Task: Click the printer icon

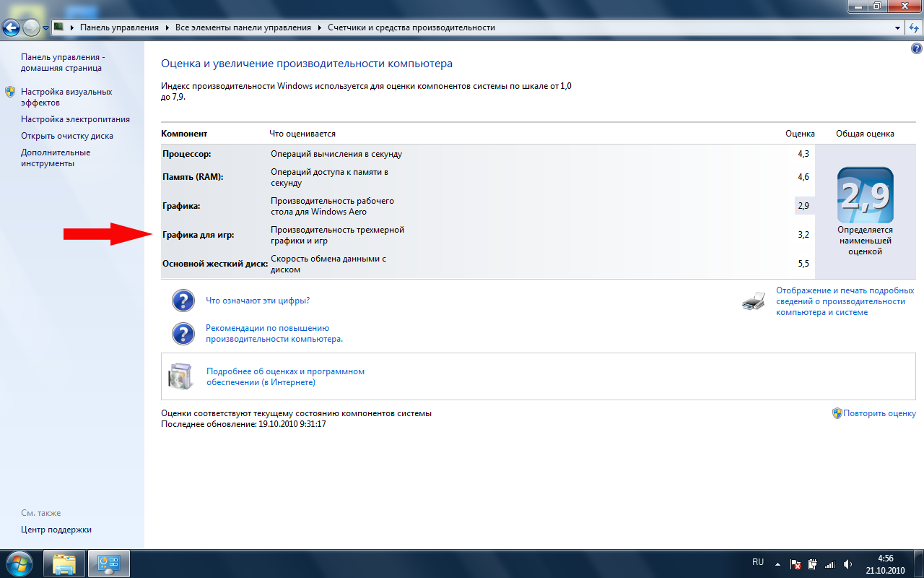Action: point(754,301)
